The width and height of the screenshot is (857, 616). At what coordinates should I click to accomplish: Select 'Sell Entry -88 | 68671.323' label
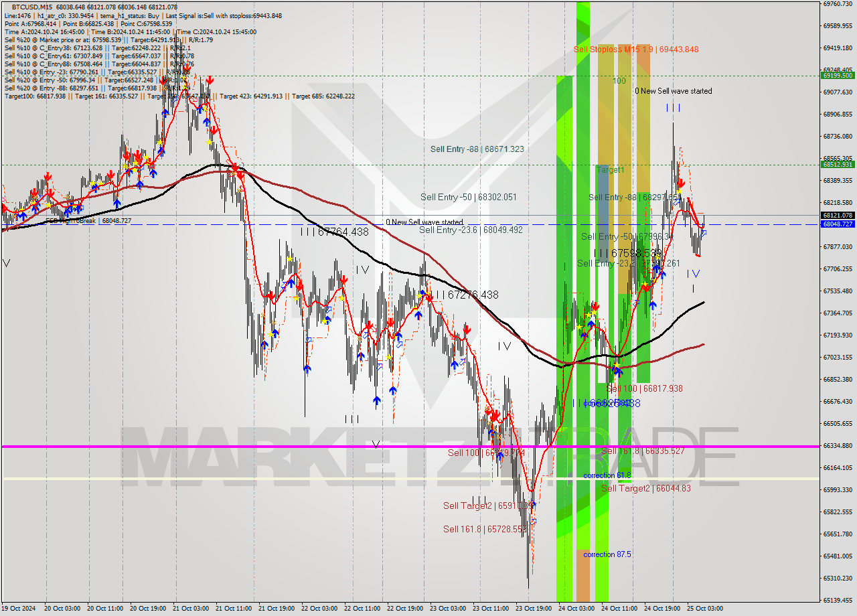477,149
